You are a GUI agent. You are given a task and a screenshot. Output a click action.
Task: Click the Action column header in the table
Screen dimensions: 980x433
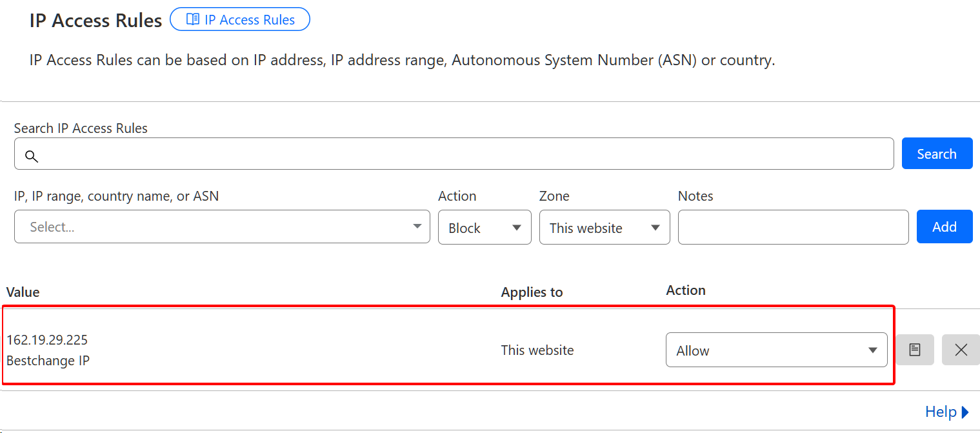click(685, 290)
